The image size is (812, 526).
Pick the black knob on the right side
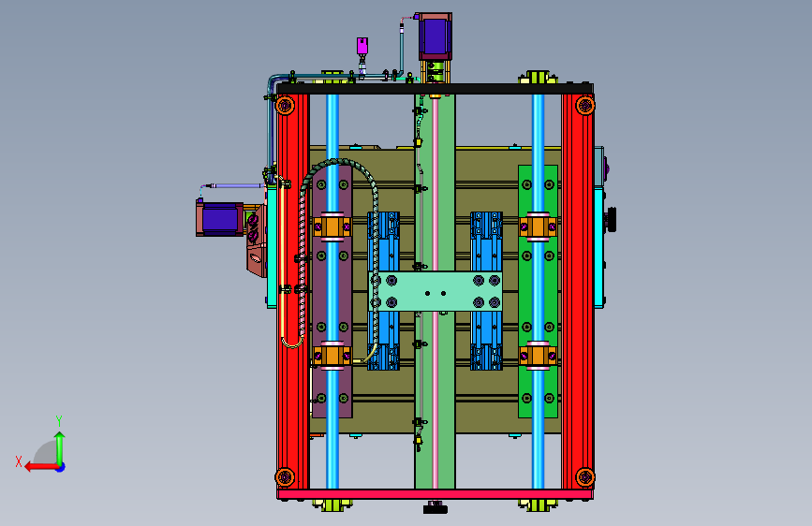[611, 220]
